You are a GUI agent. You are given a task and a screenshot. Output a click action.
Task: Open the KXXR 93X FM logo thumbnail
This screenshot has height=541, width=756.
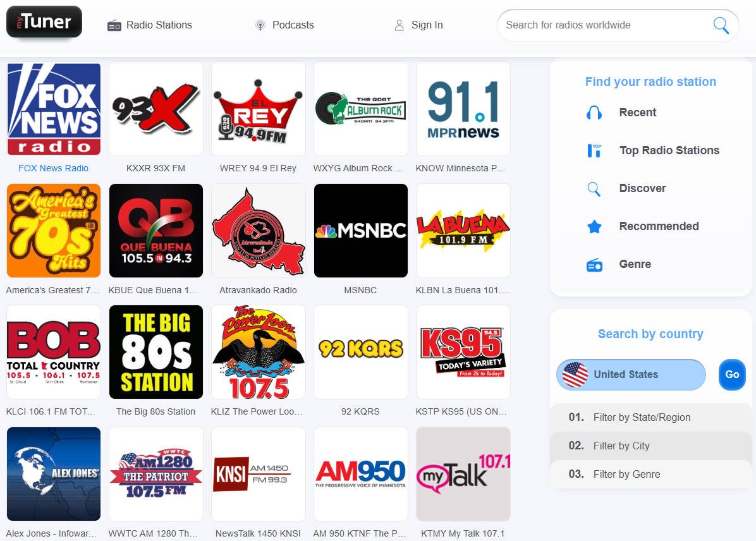[x=156, y=109]
